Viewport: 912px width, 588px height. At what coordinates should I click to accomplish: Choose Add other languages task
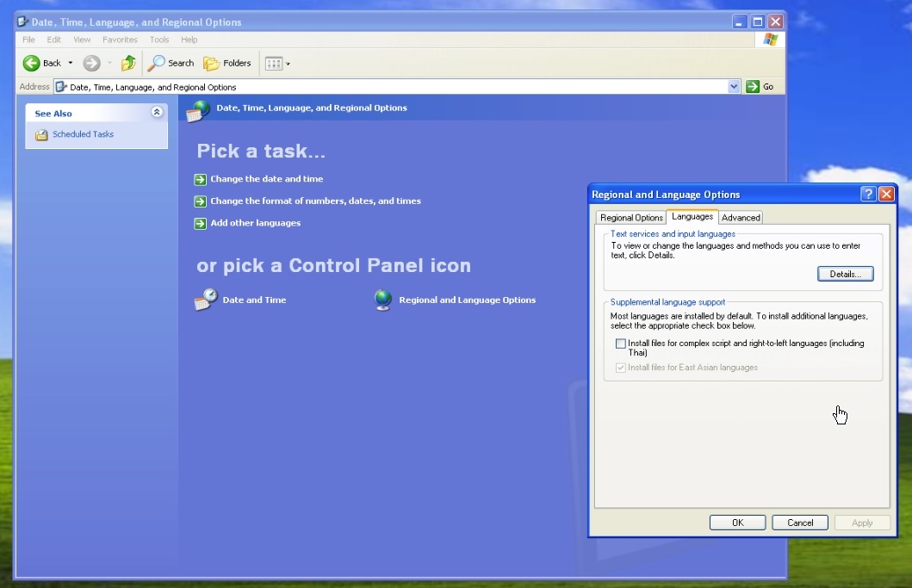[255, 223]
